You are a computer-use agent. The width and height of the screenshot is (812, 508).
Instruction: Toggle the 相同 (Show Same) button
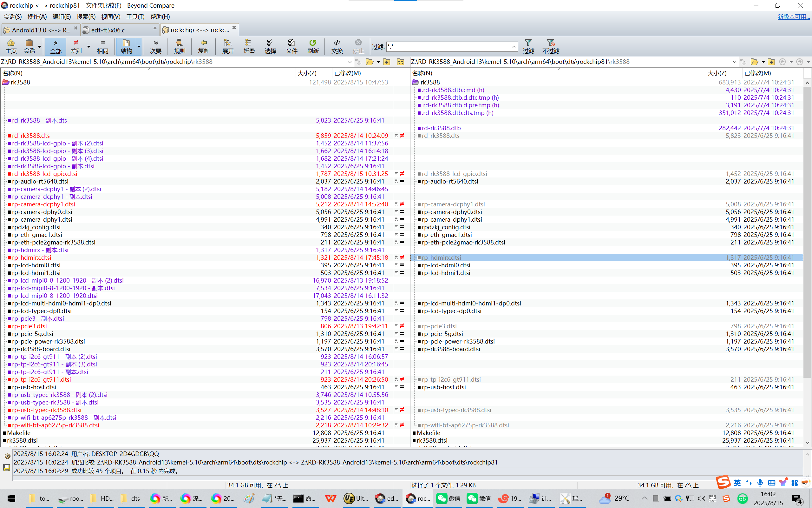pos(103,46)
